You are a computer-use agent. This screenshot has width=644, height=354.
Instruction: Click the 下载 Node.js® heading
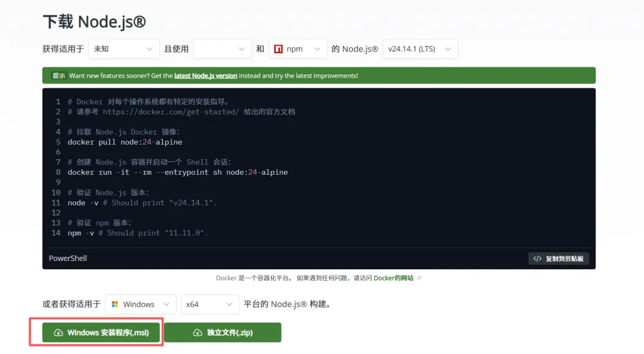click(x=94, y=22)
